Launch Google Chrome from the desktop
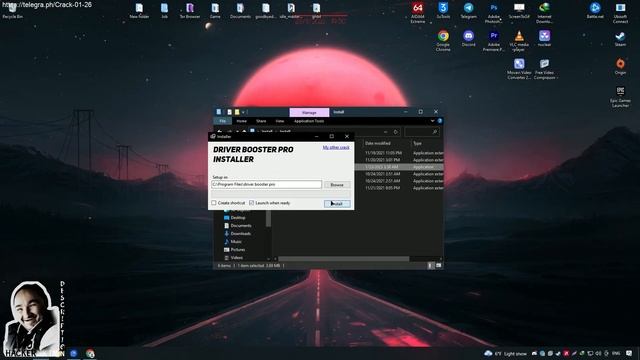This screenshot has height=360, width=640. 443,40
